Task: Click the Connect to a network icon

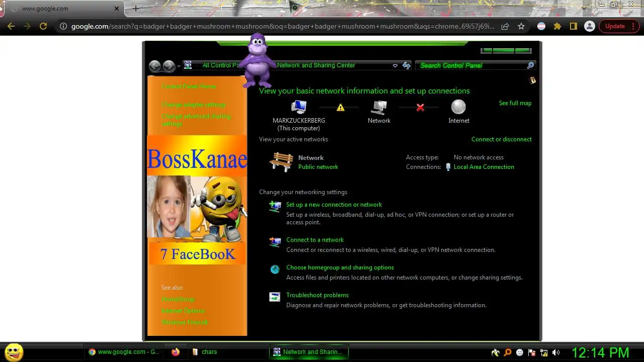Action: [275, 242]
